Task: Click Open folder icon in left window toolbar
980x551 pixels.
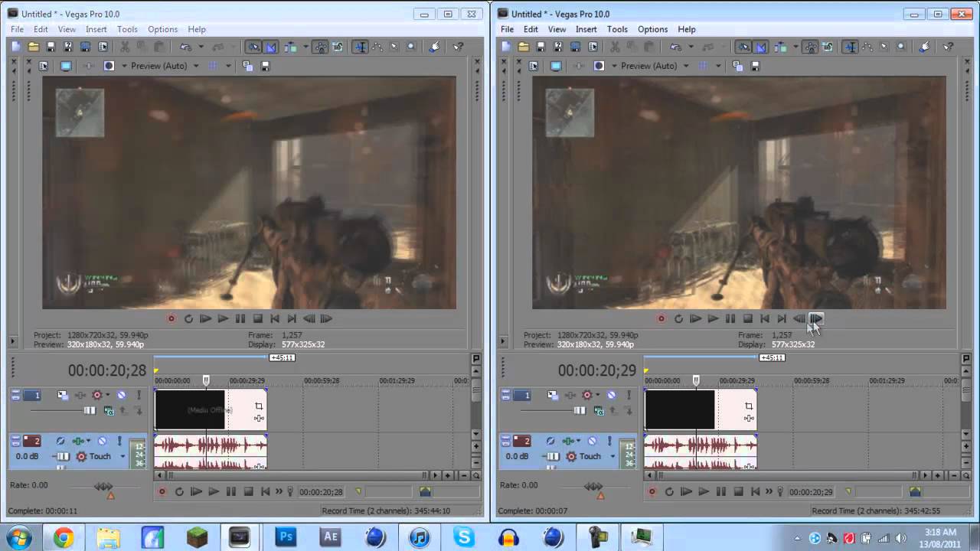Action: [33, 47]
